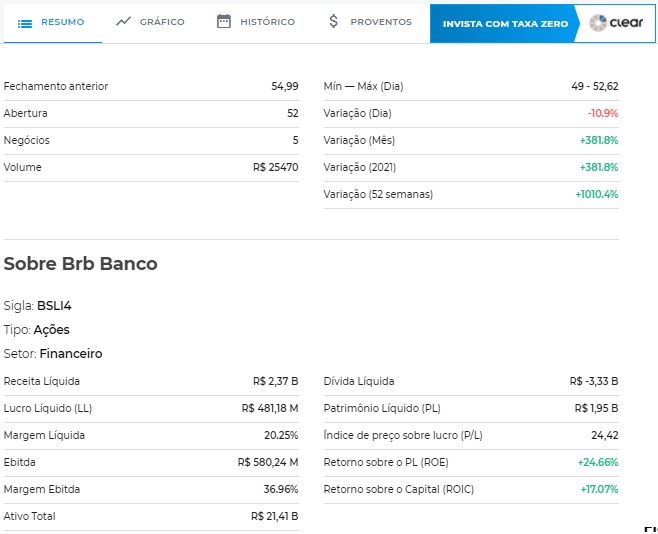Switch to the Resumo tab label

(62, 22)
